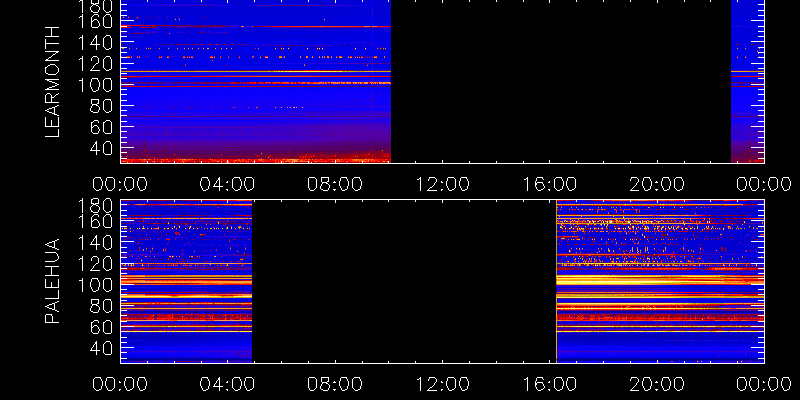The image size is (800, 400).
Task: Select the 40 frequency tick on Learmonth plot
Action: pyautogui.click(x=104, y=148)
